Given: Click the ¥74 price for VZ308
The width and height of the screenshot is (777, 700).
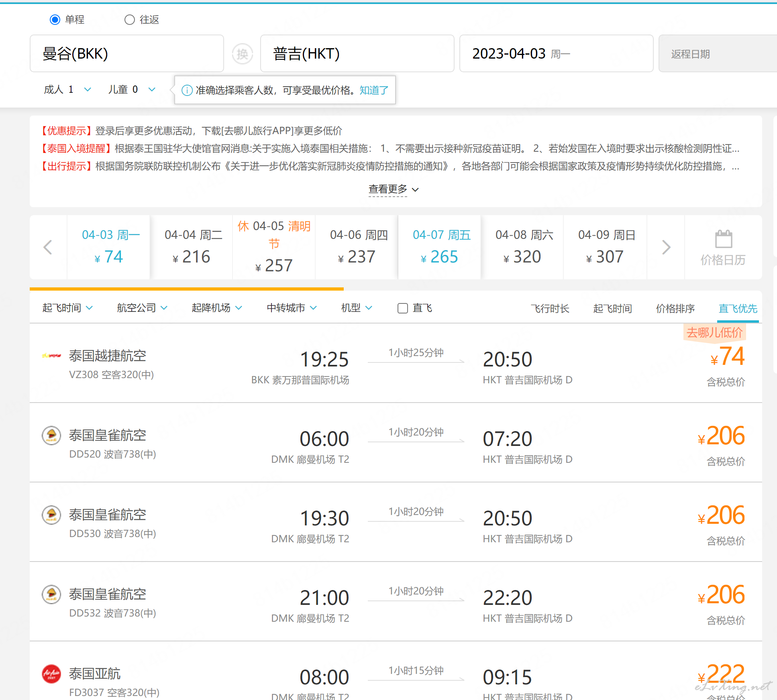Looking at the screenshot, I should 728,356.
